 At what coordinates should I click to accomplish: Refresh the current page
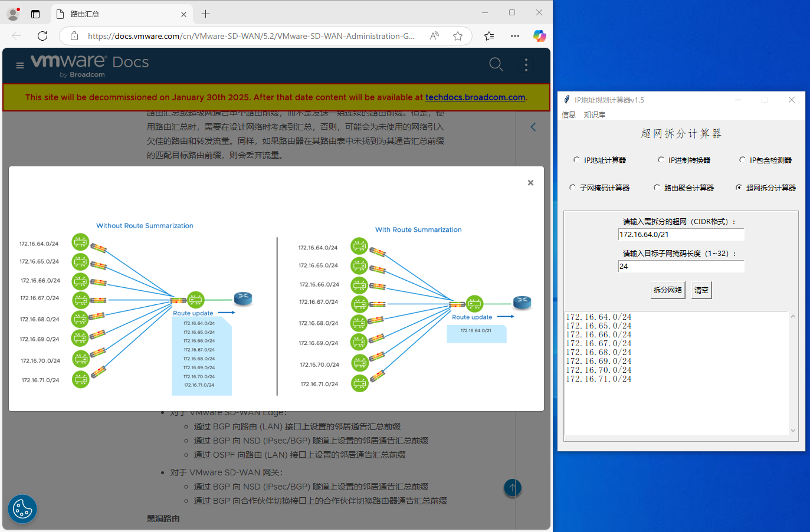pos(42,36)
